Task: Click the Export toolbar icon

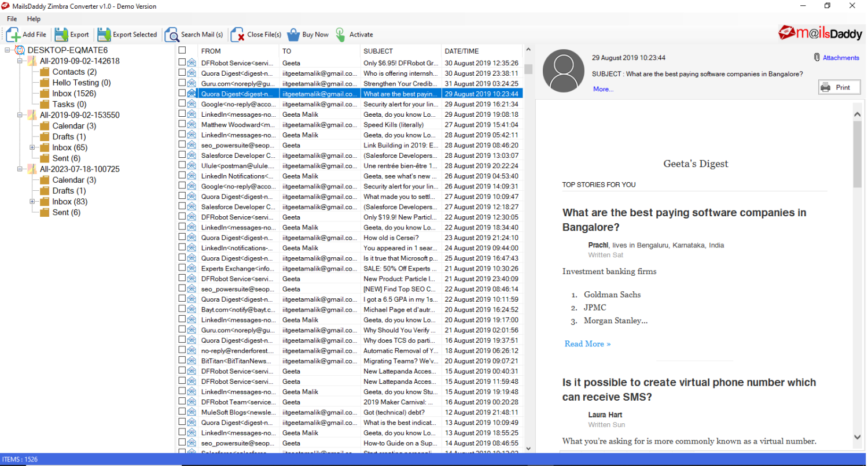Action: (x=61, y=35)
